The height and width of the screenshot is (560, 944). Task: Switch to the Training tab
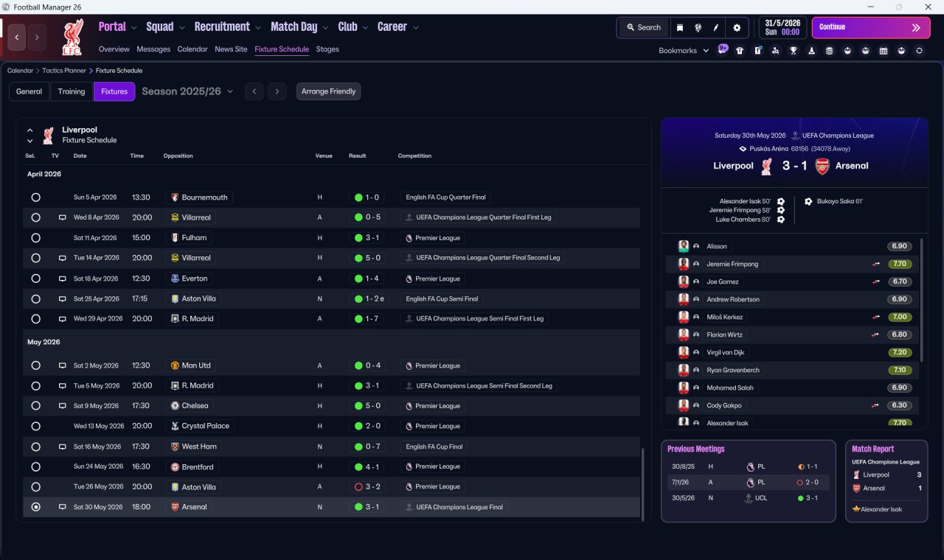coord(72,91)
